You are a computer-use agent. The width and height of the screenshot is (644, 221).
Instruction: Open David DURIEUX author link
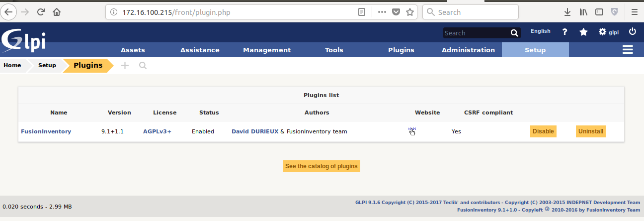255,131
